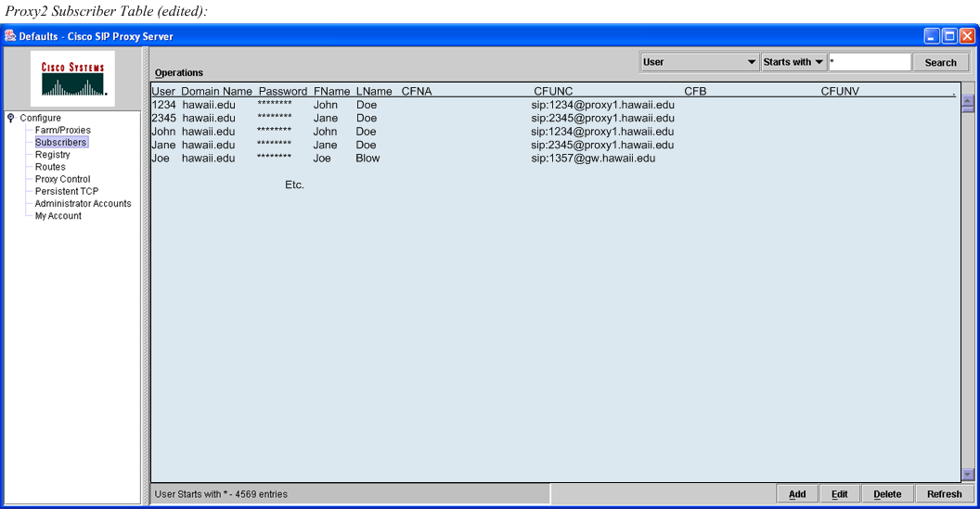Click scrollbar up arrow in subscriber table
The image size is (980, 509).
click(968, 100)
